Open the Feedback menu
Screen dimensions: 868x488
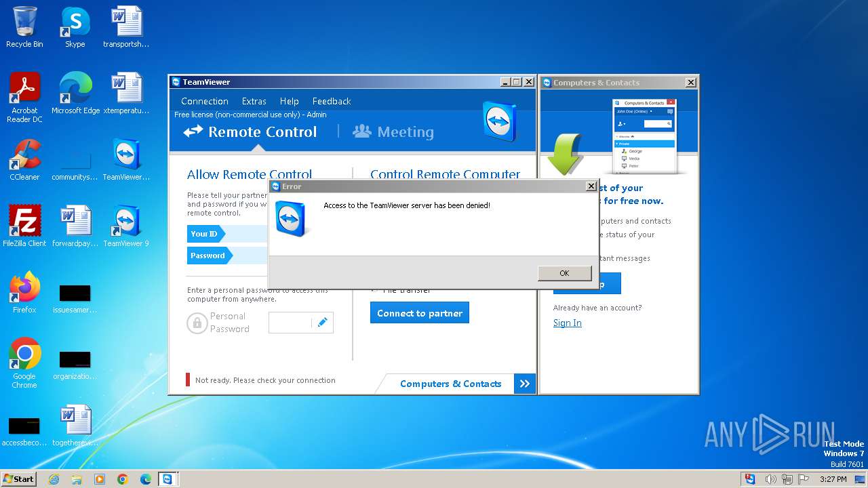click(x=332, y=101)
